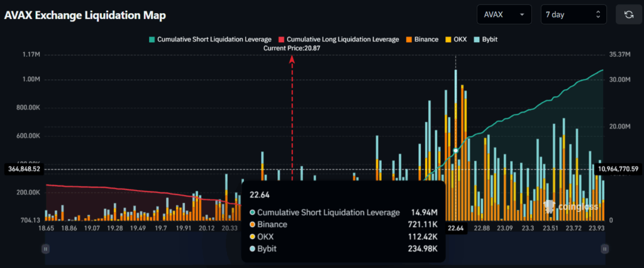The height and width of the screenshot is (268, 644).
Task: Toggle the OKX legend series
Action: [456, 40]
